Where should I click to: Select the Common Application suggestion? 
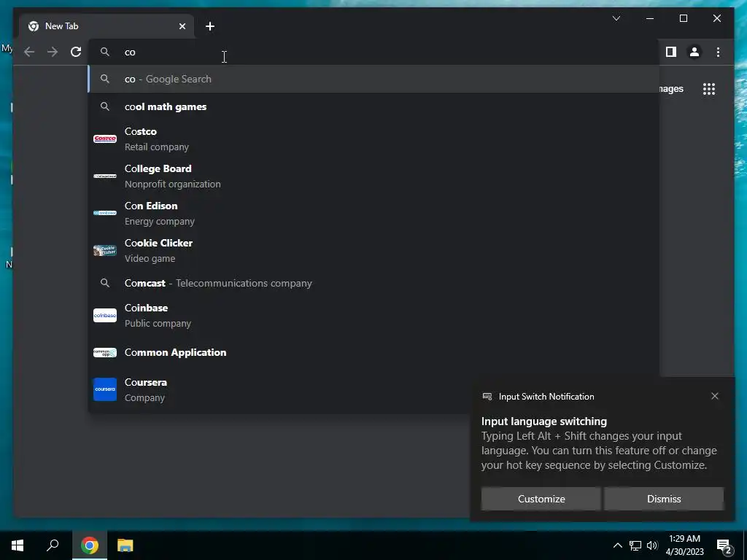(x=374, y=352)
